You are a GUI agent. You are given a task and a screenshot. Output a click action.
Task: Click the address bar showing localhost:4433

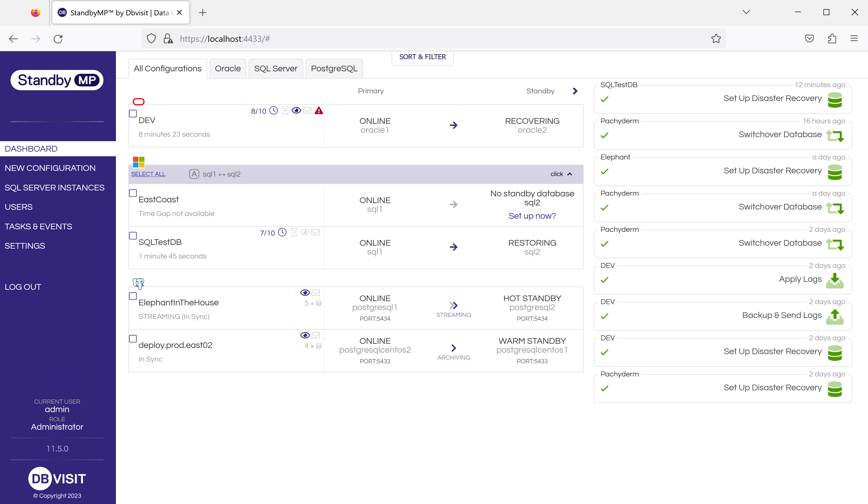tap(224, 39)
